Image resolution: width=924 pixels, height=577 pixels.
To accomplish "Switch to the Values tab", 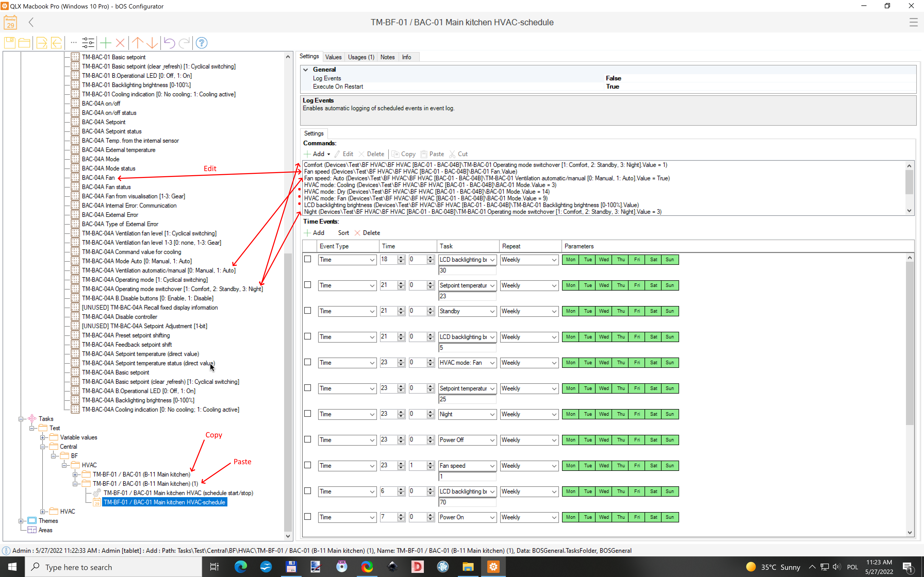I will click(x=333, y=57).
